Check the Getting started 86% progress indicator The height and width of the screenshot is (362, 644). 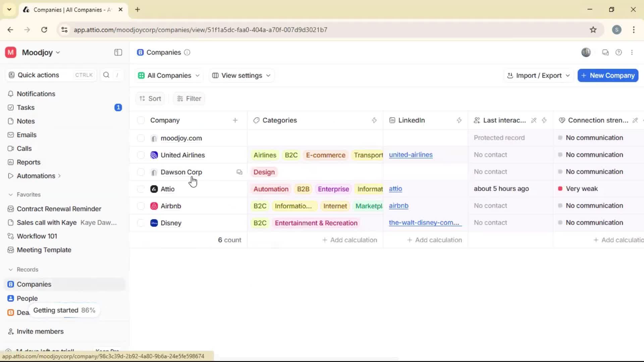tap(64, 310)
